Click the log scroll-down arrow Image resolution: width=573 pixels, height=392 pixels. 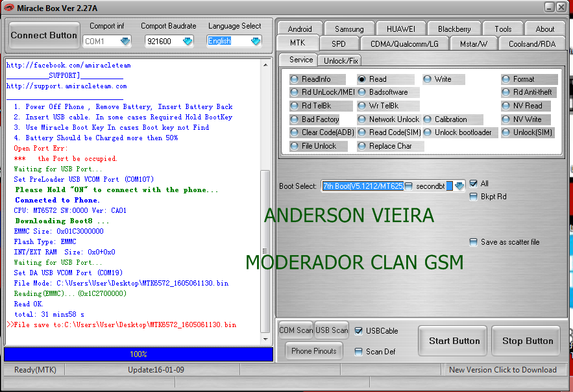tap(265, 339)
